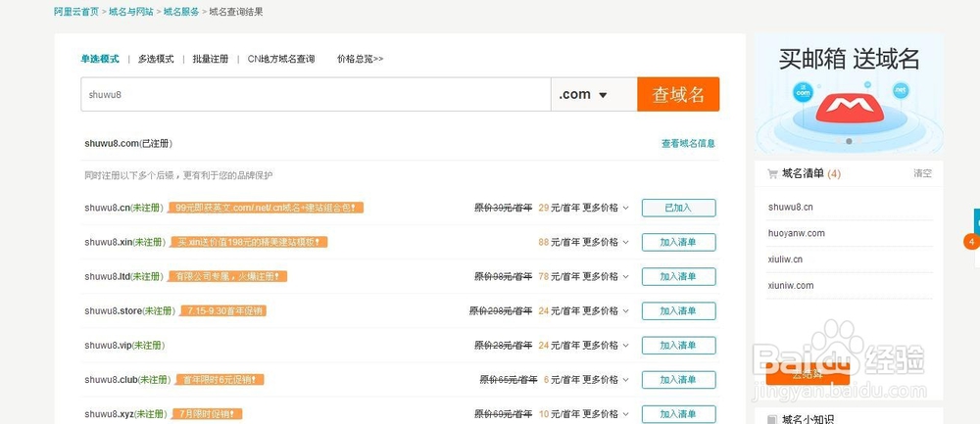
Task: Expand 更多价格 for shuwu8.xyz
Action: 606,414
